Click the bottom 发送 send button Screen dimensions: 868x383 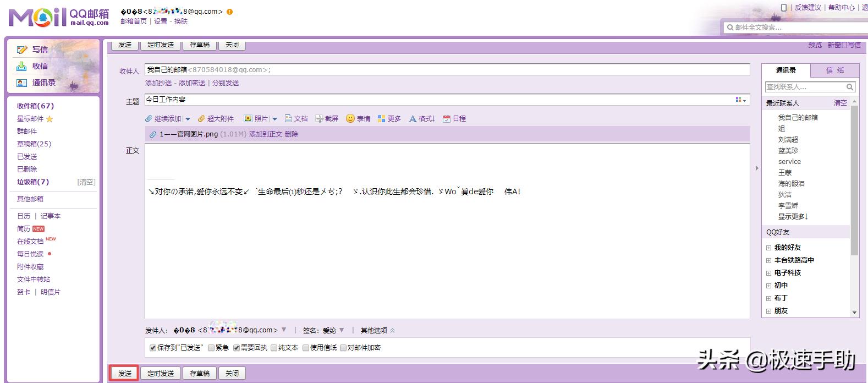pyautogui.click(x=125, y=373)
